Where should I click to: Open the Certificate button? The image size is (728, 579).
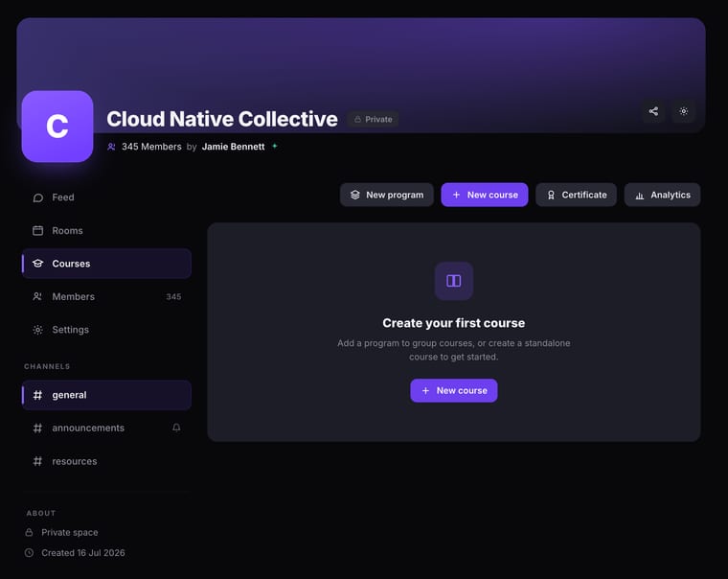(577, 195)
